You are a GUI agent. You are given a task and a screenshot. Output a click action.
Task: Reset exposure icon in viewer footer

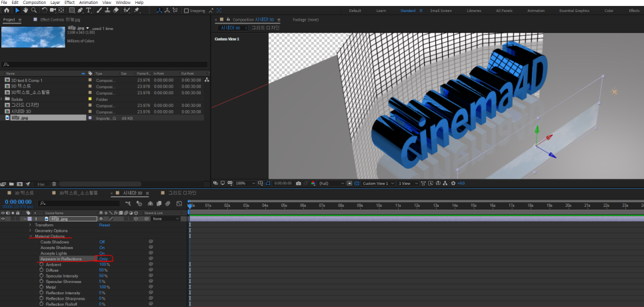[453, 184]
